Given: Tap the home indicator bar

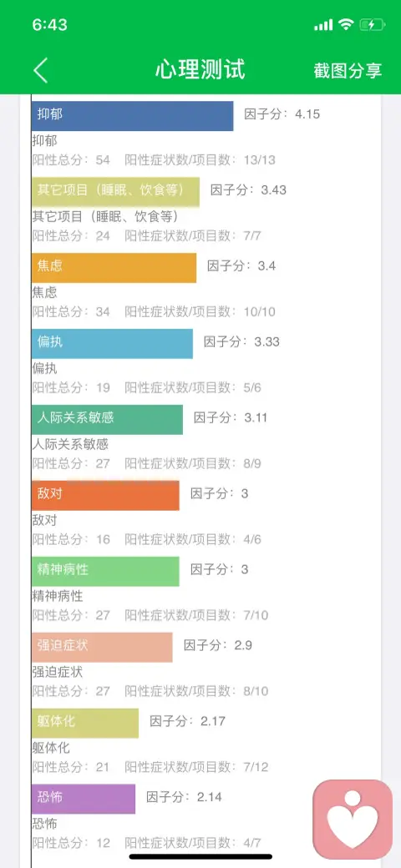Looking at the screenshot, I should [200, 856].
